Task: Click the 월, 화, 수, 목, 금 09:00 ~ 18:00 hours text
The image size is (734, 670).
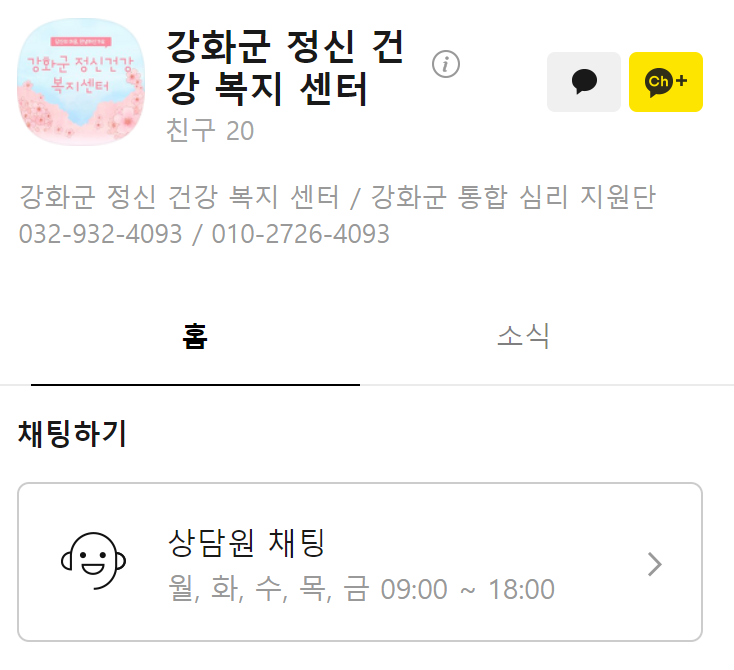Action: [x=361, y=589]
